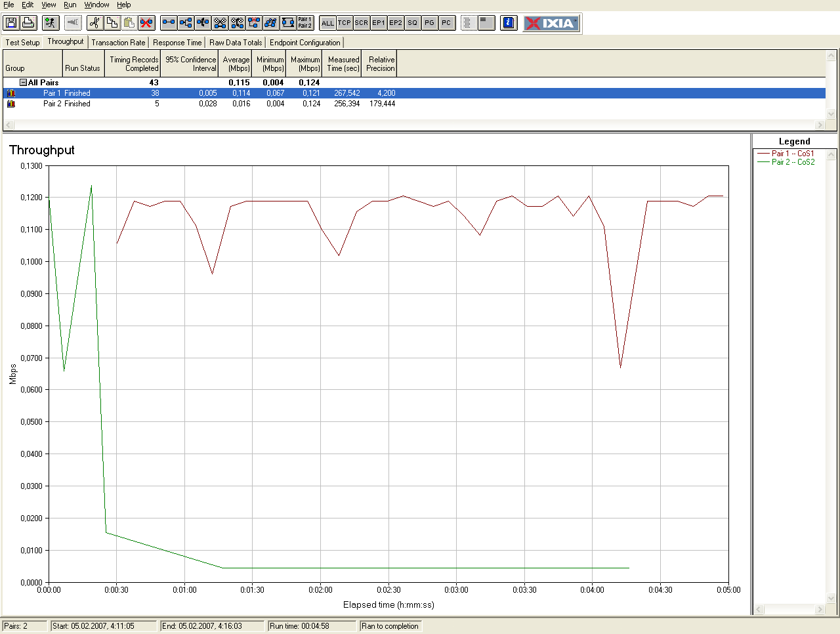Open the Response Time tab

177,43
